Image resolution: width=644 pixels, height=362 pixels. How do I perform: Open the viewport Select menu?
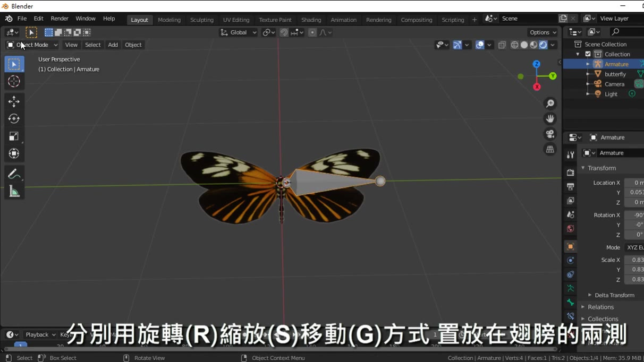(x=92, y=45)
